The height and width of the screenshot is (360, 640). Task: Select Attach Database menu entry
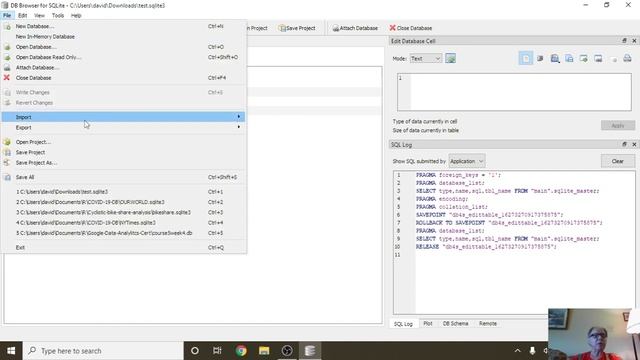123,68
